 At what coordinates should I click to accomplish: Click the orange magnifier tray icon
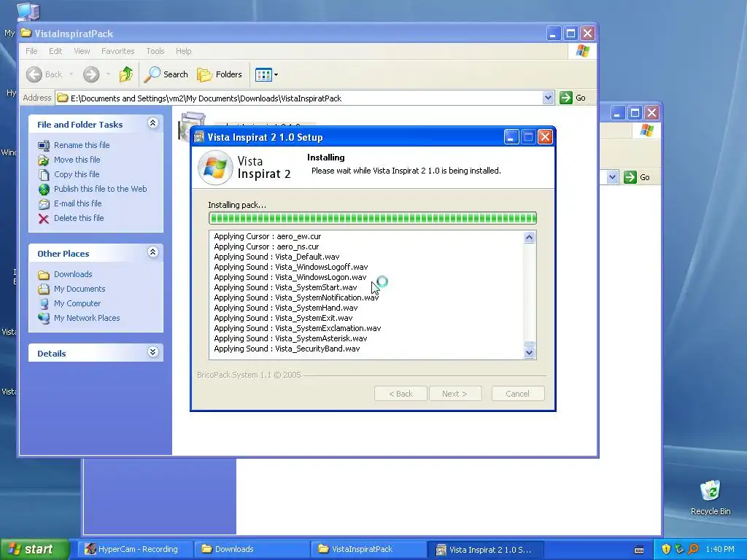pyautogui.click(x=693, y=549)
